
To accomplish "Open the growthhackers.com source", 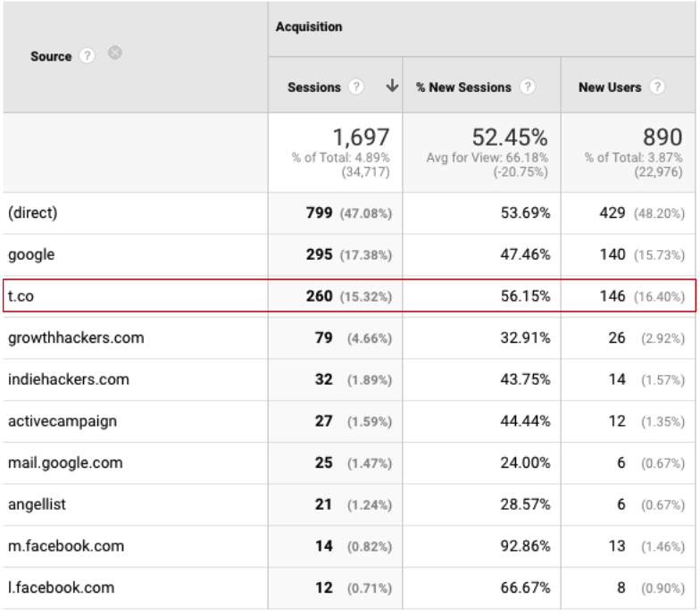I will pyautogui.click(x=76, y=338).
